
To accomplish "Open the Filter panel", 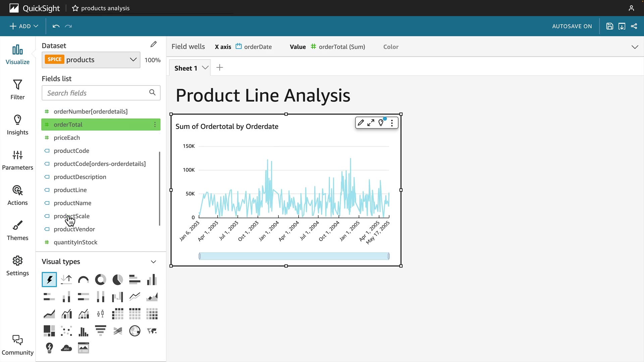I will click(x=17, y=89).
